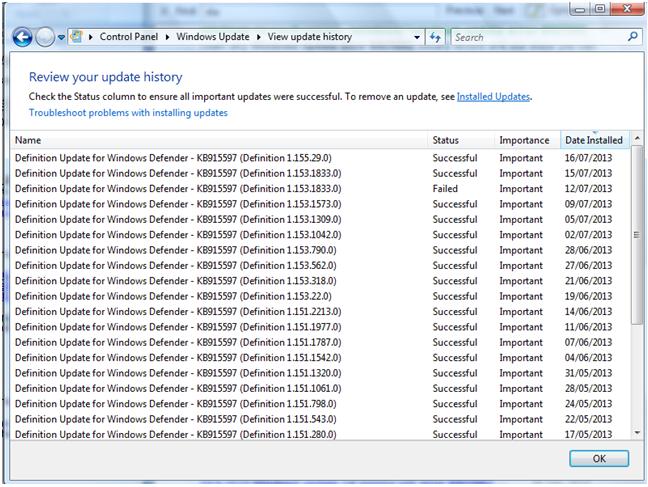Select the View update history breadcrumb
Viewport: 648px width, 487px height.
tap(310, 37)
